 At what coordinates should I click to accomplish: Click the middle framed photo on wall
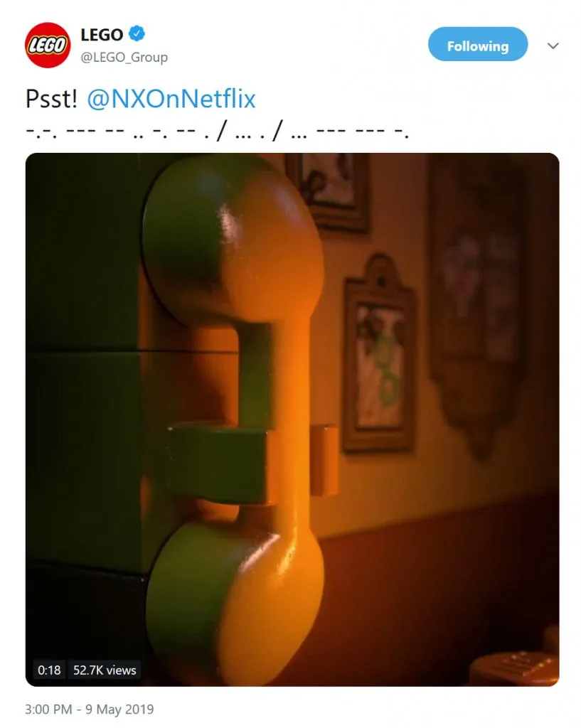tap(380, 355)
